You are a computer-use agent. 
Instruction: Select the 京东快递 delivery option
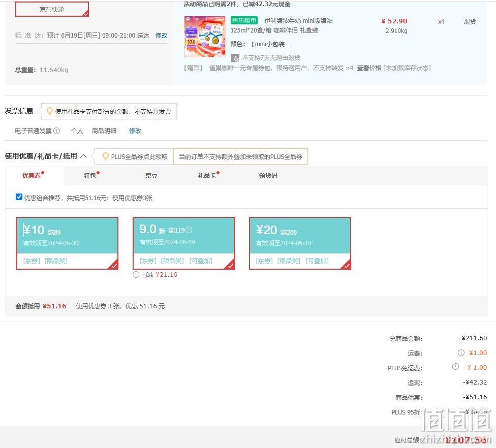tap(52, 9)
